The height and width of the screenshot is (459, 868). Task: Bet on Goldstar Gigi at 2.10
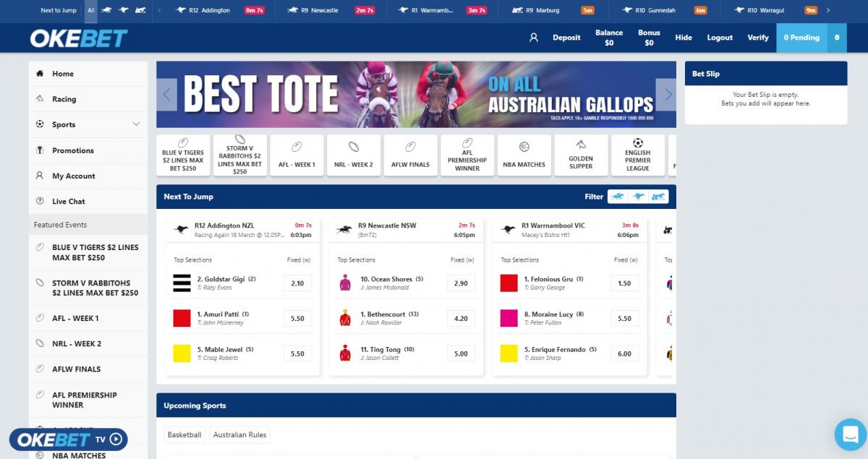click(x=297, y=283)
